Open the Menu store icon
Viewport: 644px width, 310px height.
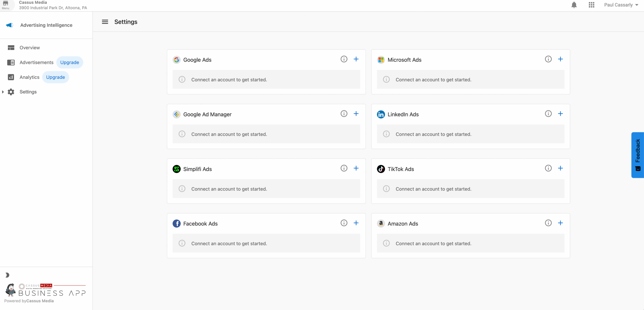[6, 5]
